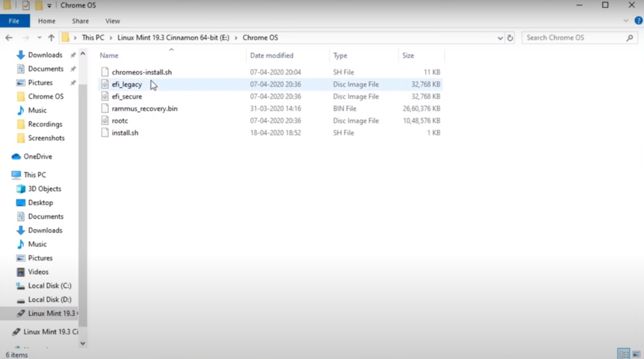Screen dimensions: 644x359
Task: Switch to the Home ribbon tab
Action: (47, 21)
